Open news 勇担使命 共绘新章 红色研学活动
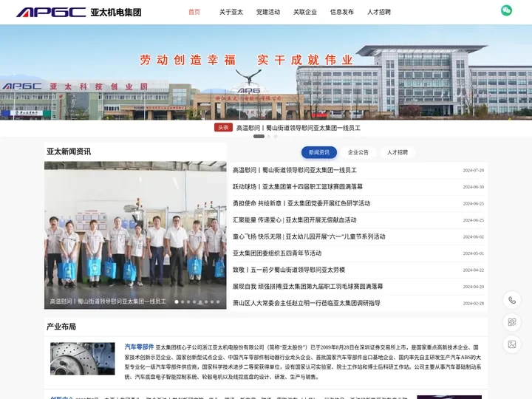Viewport: 532px width, 399px height. click(301, 203)
